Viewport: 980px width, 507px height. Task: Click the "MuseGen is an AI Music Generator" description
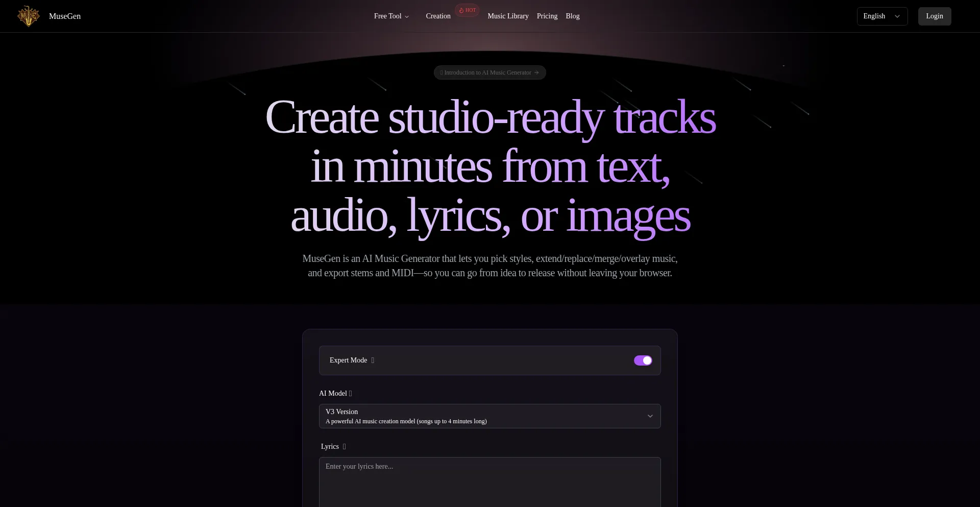click(x=490, y=265)
